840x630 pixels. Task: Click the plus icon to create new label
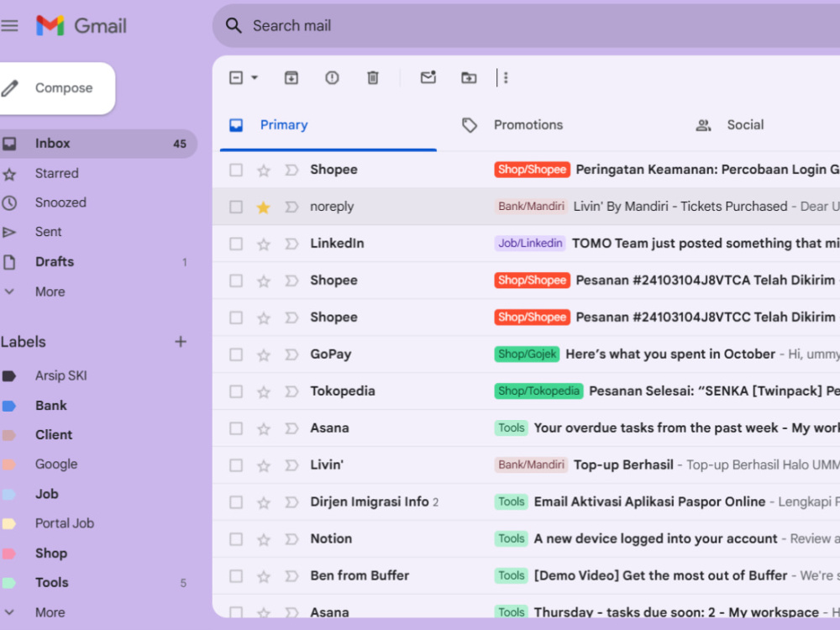pyautogui.click(x=181, y=341)
